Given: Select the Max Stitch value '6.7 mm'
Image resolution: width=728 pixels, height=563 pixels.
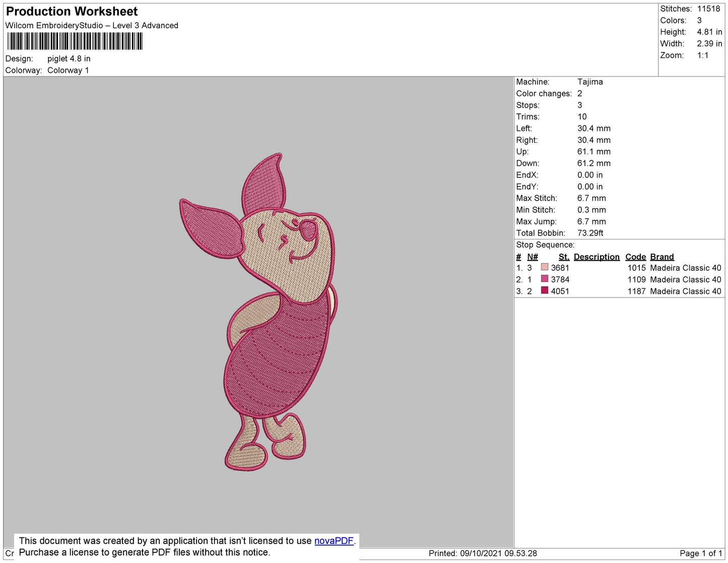Looking at the screenshot, I should (591, 199).
